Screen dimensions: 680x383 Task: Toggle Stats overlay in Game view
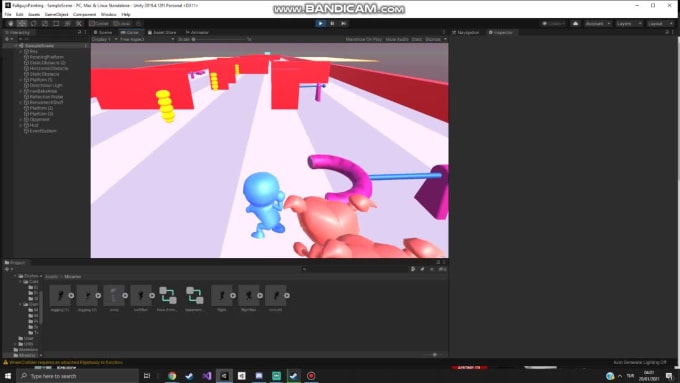[x=417, y=39]
